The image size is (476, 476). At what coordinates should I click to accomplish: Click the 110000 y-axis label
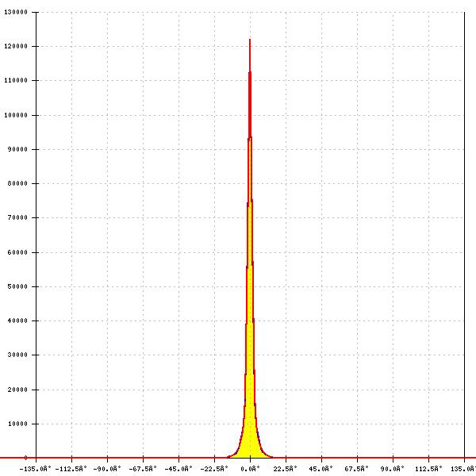pyautogui.click(x=16, y=80)
